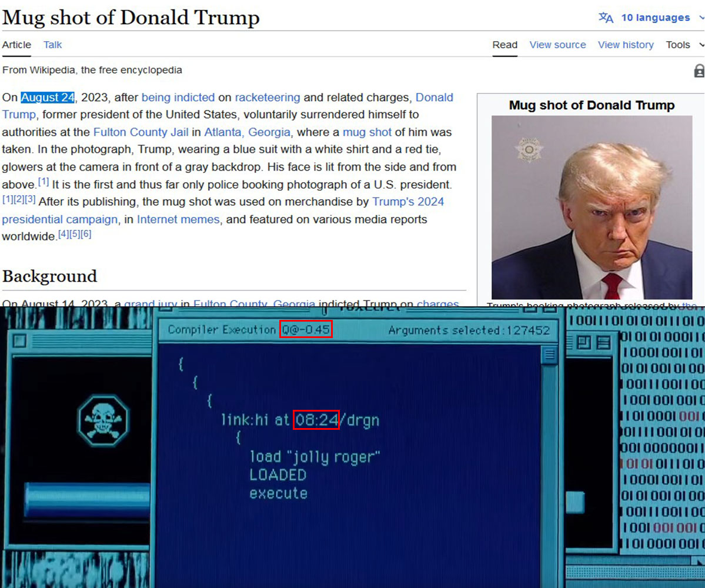
Task: Switch to the Article tab
Action: [16, 45]
